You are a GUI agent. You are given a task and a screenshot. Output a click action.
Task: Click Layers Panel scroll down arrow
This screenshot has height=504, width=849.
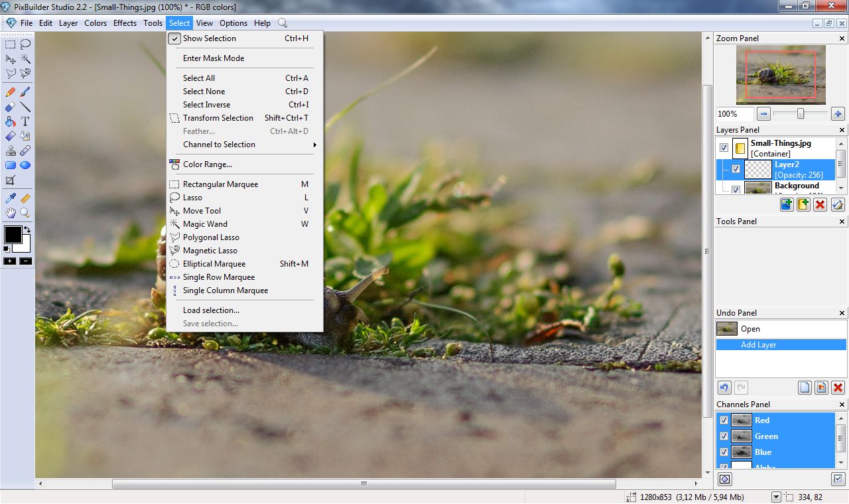[841, 189]
